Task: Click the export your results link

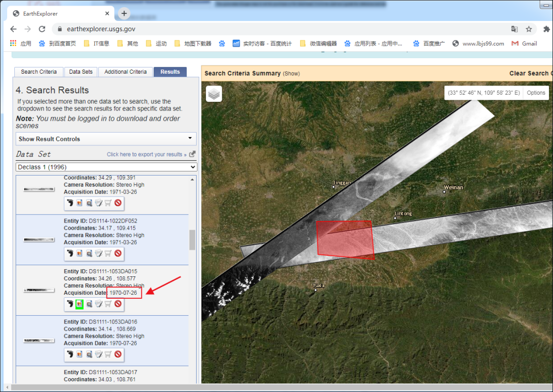Action: 146,155
